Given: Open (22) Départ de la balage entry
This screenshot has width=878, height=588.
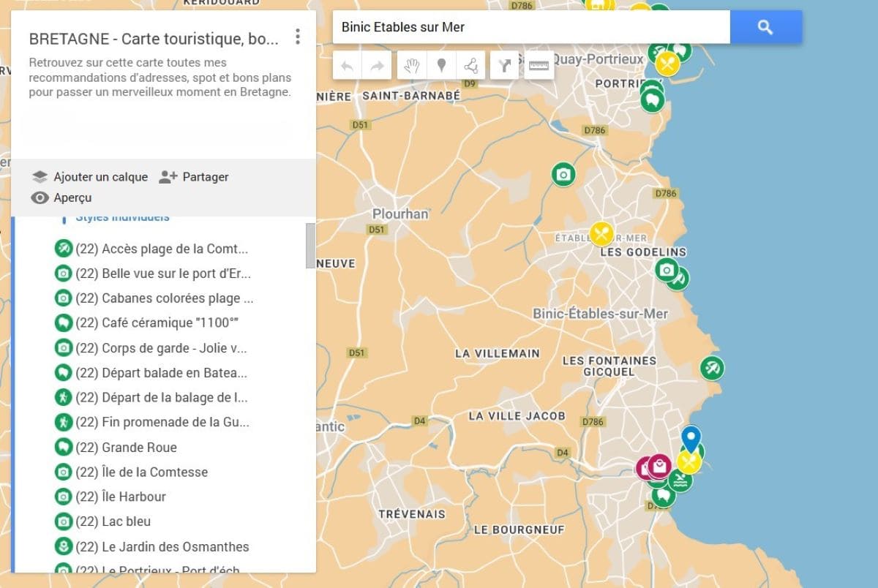Looking at the screenshot, I should click(152, 398).
